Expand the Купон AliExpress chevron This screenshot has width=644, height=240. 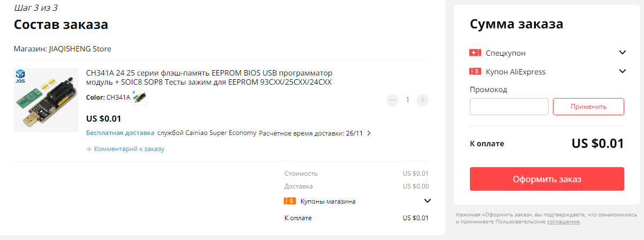pos(623,72)
